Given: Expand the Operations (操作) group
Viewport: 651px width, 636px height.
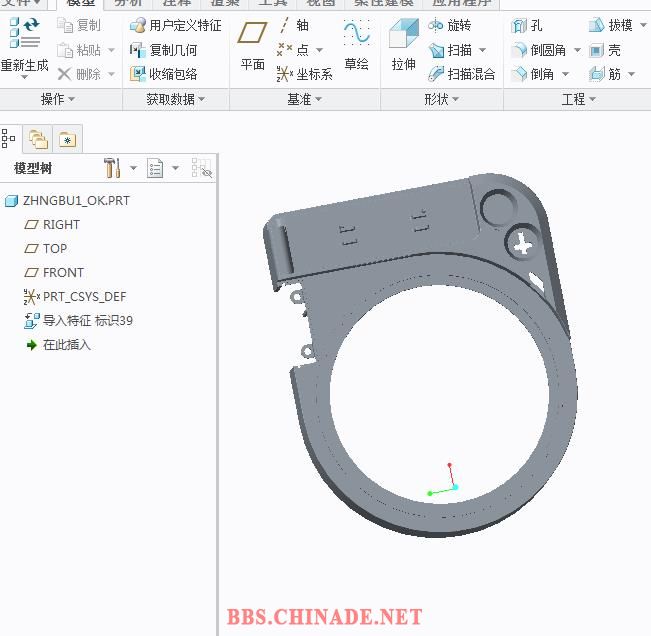Looking at the screenshot, I should 58,99.
